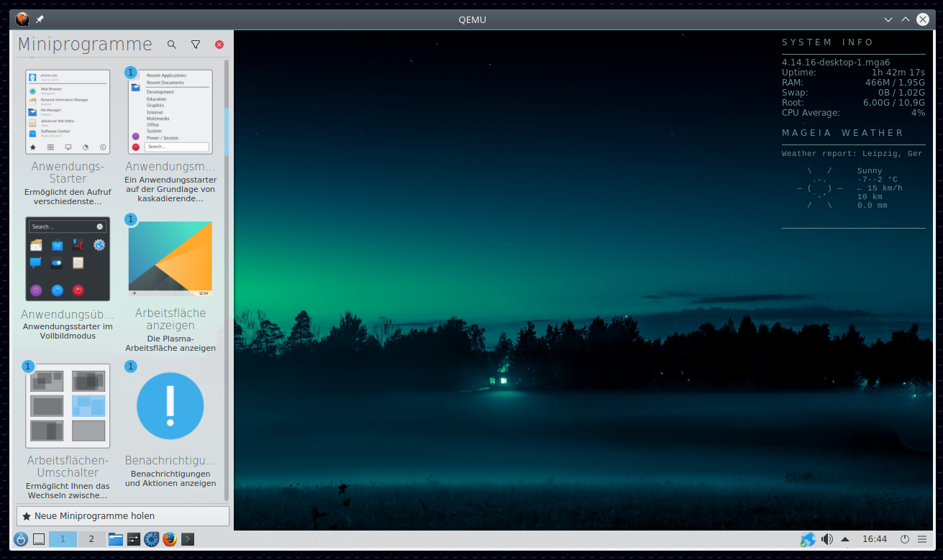Image resolution: width=943 pixels, height=560 pixels.
Task: Click the 'Anwendungs-Starter' widget title text
Action: [x=68, y=173]
